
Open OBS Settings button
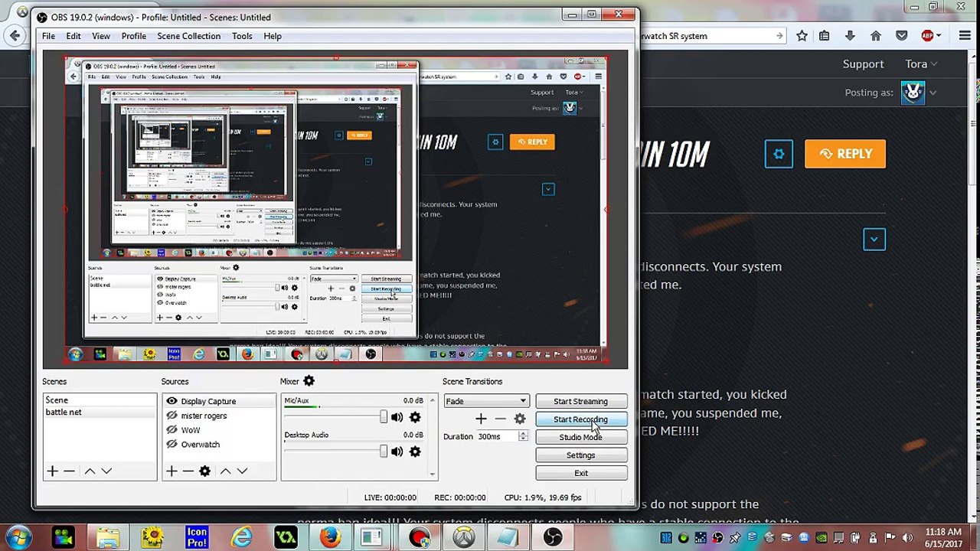pos(581,455)
